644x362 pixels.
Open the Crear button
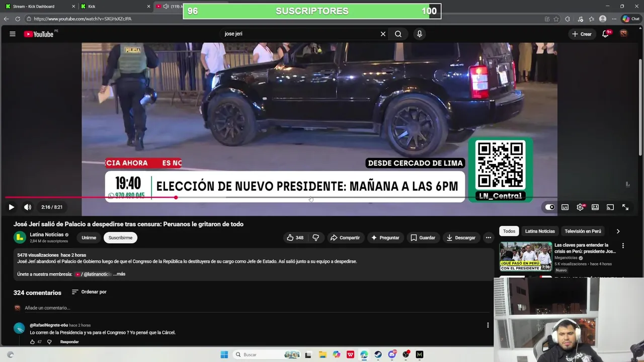tap(582, 34)
